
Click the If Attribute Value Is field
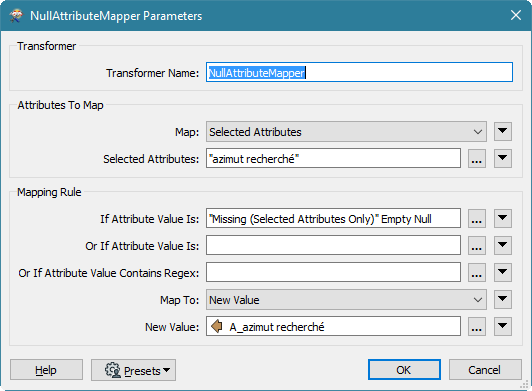pyautogui.click(x=333, y=219)
